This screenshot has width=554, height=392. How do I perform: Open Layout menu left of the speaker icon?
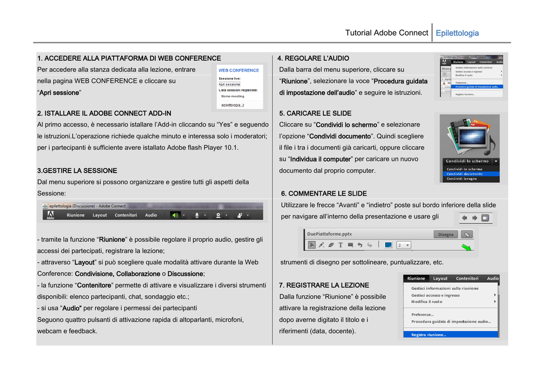[x=100, y=215]
